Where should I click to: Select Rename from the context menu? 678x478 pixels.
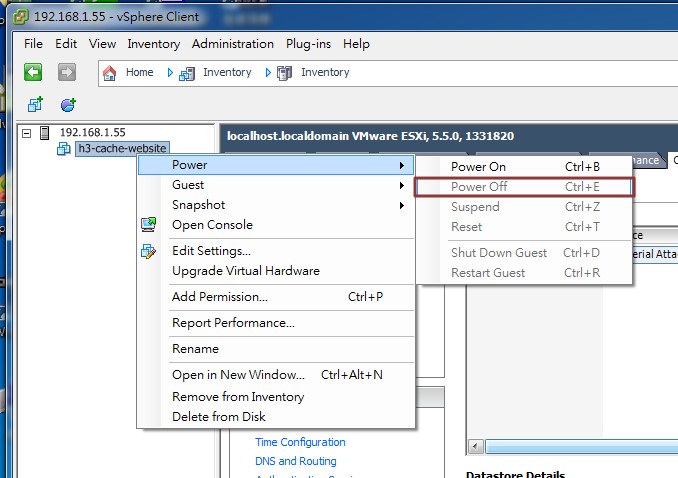(276, 348)
